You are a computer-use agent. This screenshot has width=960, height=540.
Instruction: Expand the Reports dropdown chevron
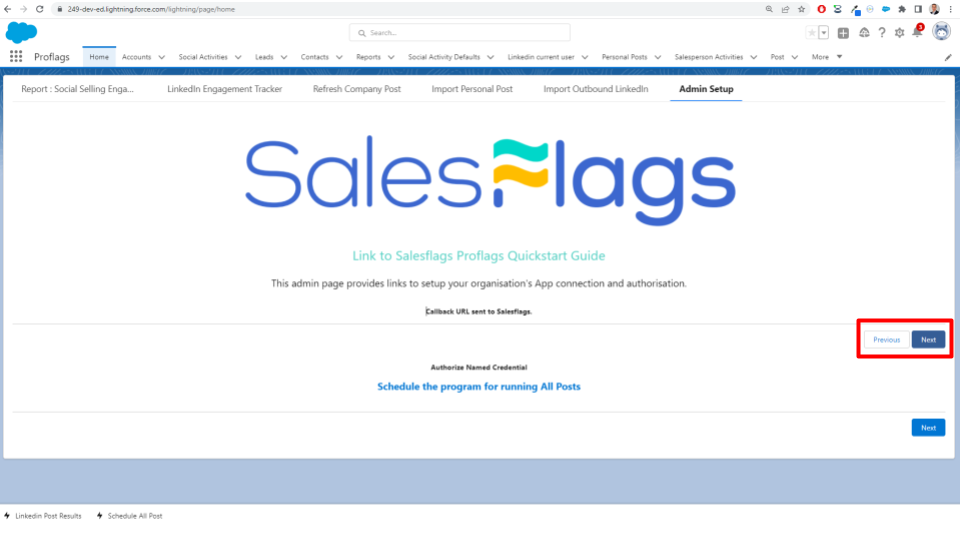391,57
